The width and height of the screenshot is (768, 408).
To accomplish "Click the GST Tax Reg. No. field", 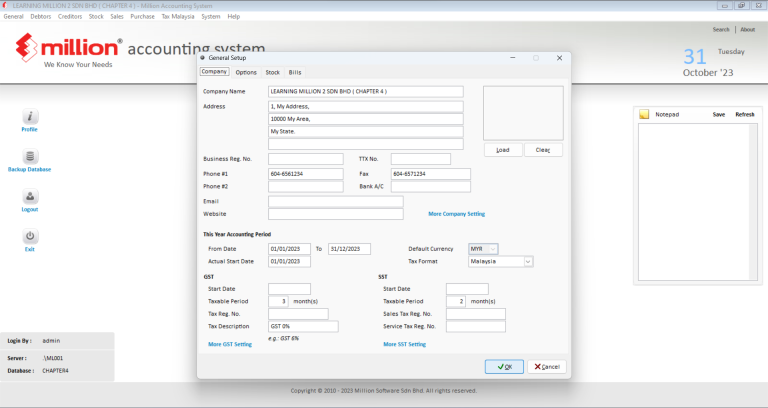I will tap(298, 314).
